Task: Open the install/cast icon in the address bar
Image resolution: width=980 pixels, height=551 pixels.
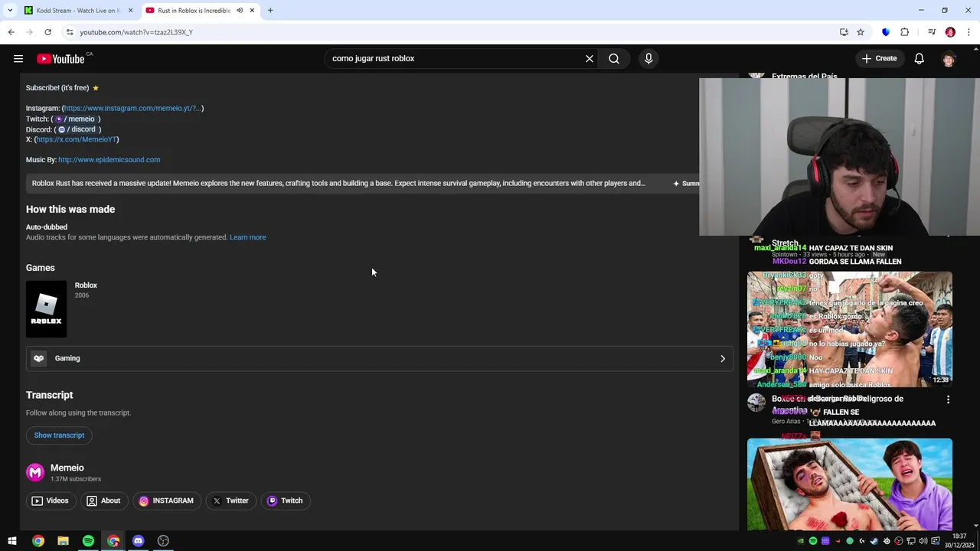Action: click(x=844, y=32)
